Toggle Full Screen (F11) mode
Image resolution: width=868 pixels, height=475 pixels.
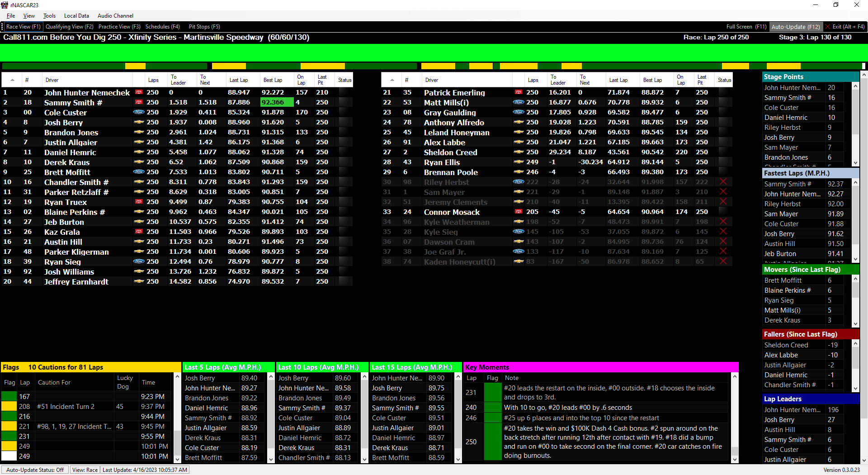[746, 27]
